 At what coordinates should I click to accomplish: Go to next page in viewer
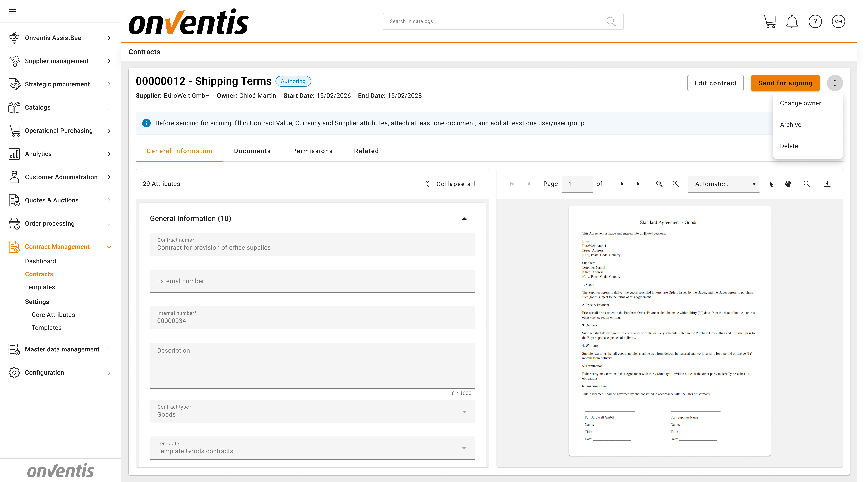tap(622, 184)
